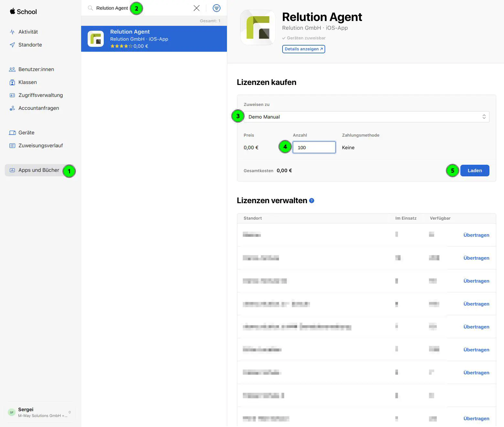Open the Sergei account switcher
504x427 pixels.
coord(39,412)
